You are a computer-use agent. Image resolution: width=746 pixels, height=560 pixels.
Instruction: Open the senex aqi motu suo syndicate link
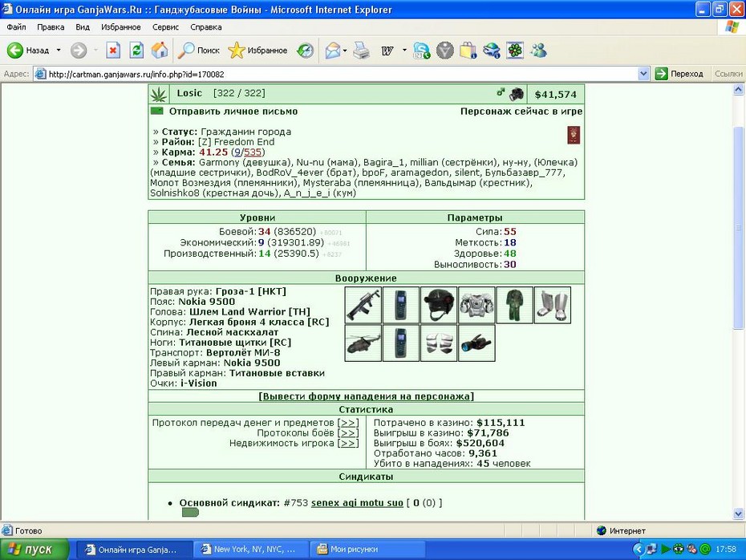pyautogui.click(x=357, y=503)
